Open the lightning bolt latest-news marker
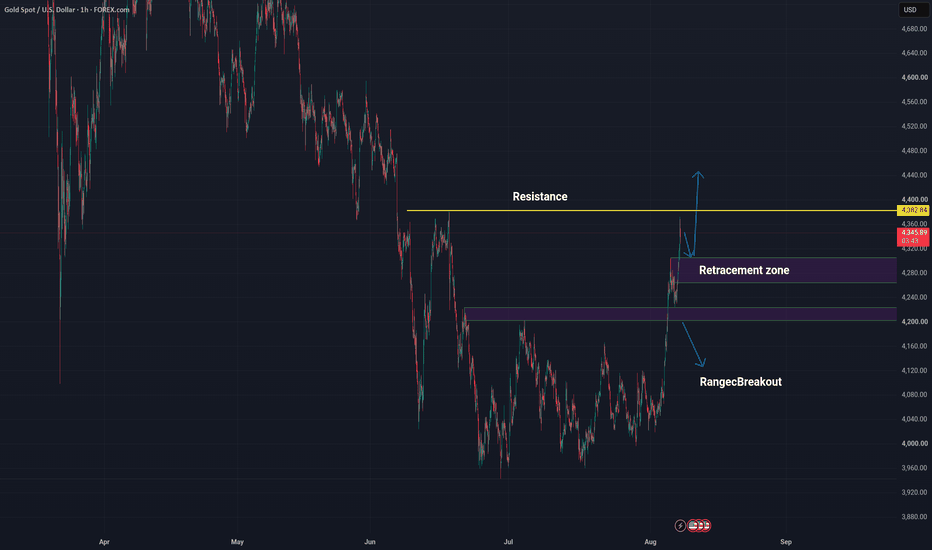The width and height of the screenshot is (932, 550). 680,526
